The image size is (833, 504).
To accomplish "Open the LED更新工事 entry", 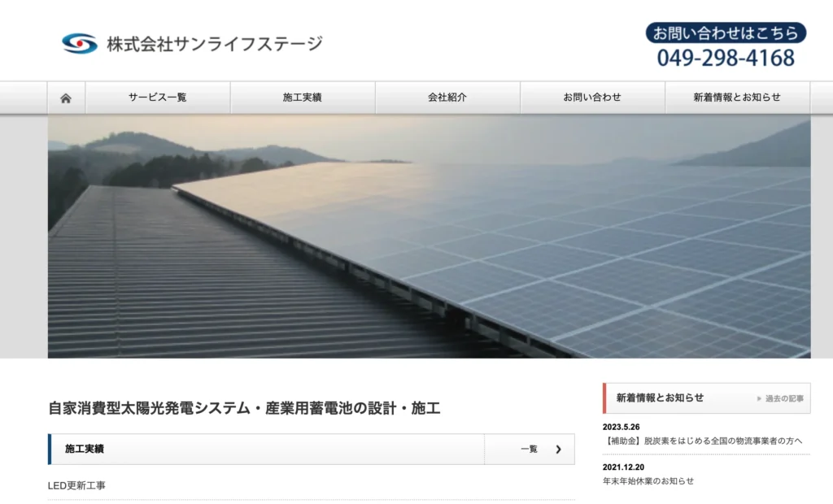I will point(76,485).
